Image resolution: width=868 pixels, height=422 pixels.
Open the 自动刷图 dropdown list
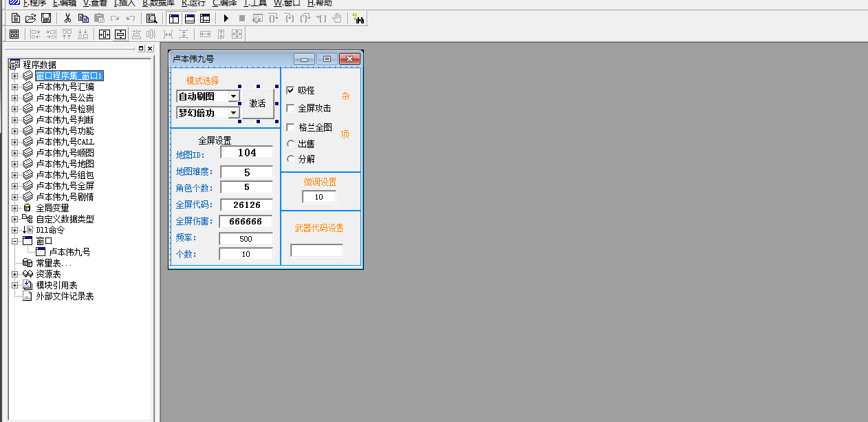tap(234, 96)
